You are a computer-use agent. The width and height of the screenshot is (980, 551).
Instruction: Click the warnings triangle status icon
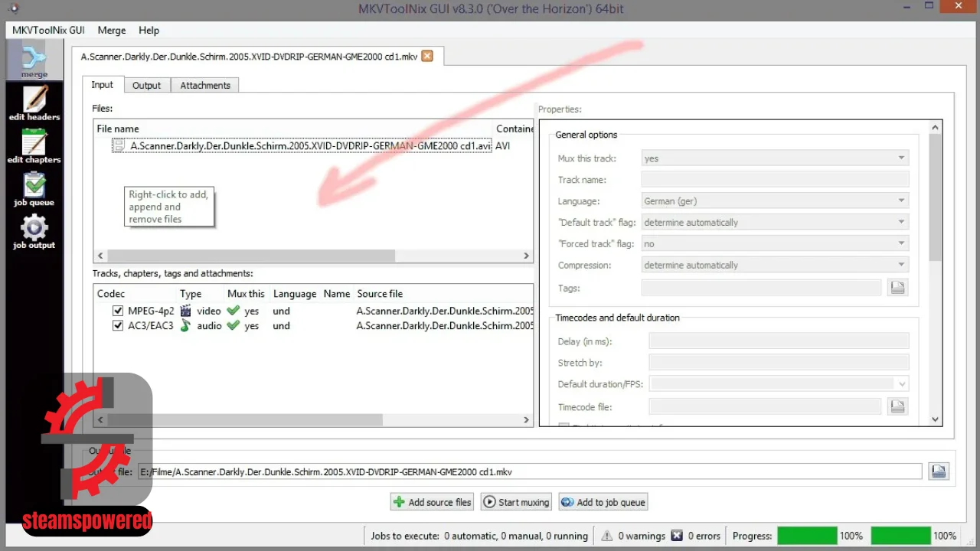coord(606,536)
